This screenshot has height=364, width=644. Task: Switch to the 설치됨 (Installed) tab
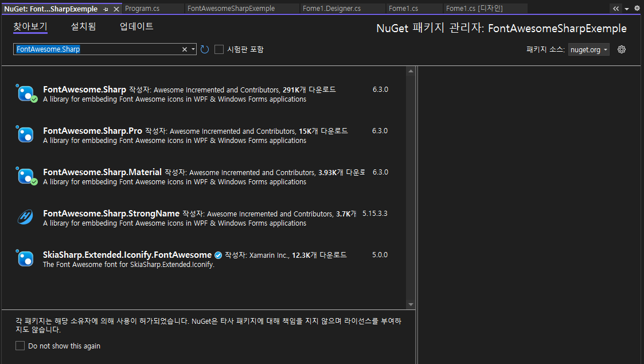coord(83,26)
